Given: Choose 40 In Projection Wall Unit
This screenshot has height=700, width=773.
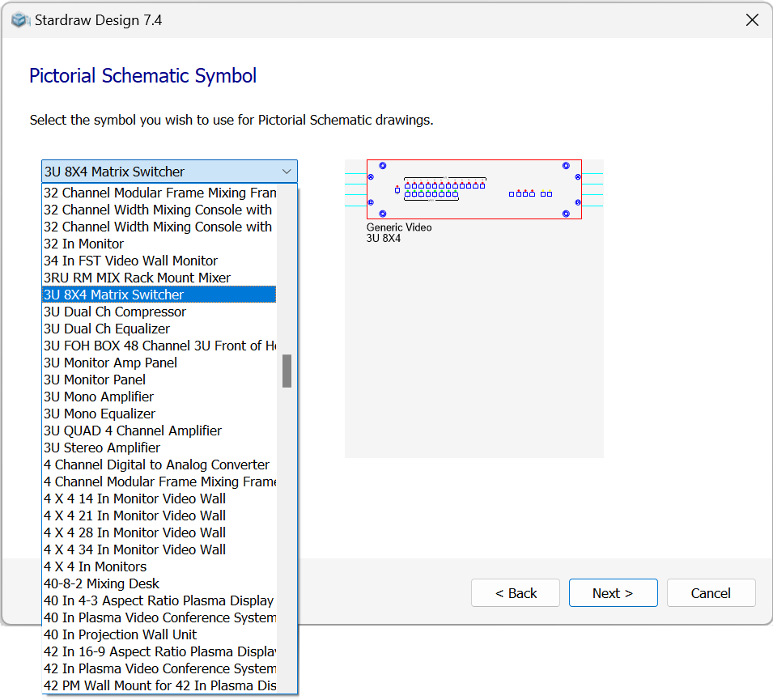Looking at the screenshot, I should coord(159,635).
